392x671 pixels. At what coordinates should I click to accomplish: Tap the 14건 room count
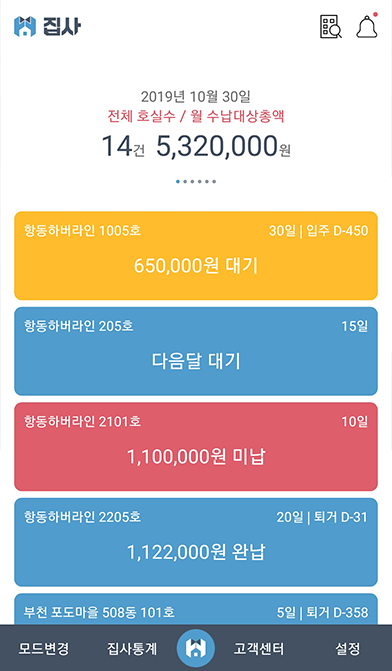[x=123, y=146]
